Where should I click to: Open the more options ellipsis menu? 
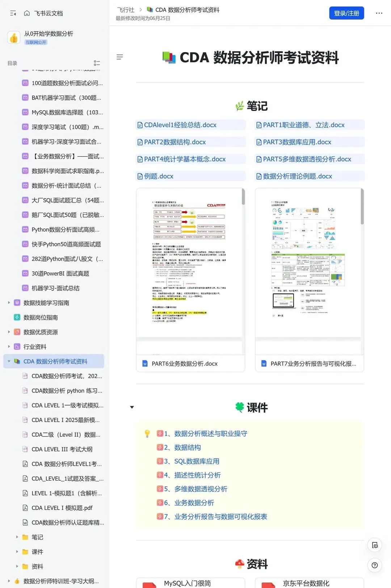379,13
